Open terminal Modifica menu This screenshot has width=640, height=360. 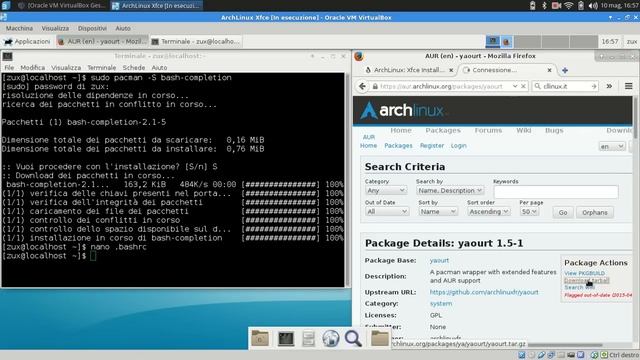(x=33, y=68)
